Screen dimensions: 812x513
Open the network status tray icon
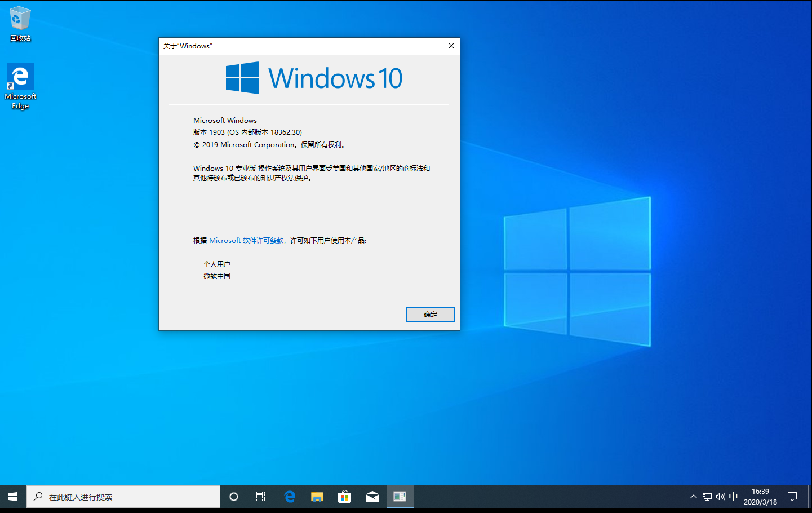[x=707, y=497]
